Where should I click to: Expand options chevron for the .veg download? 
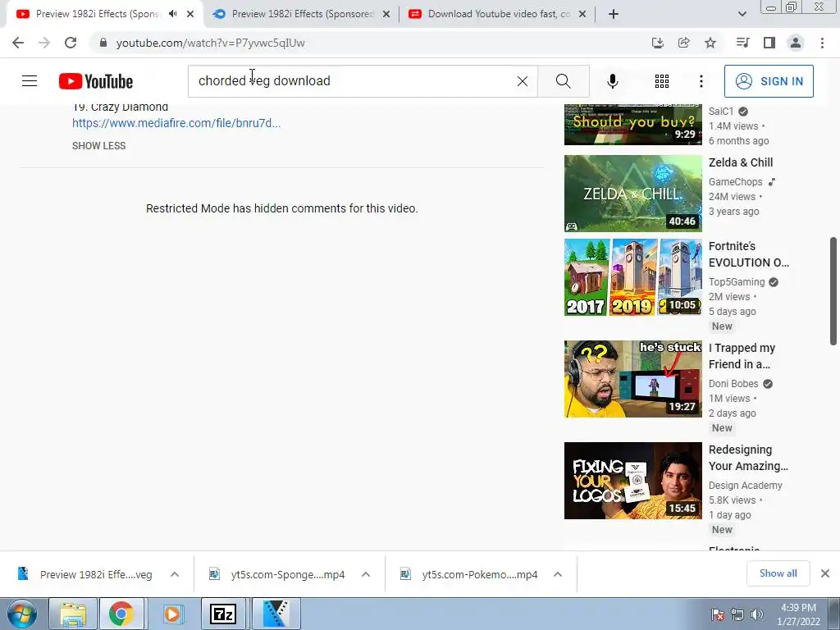tap(175, 574)
